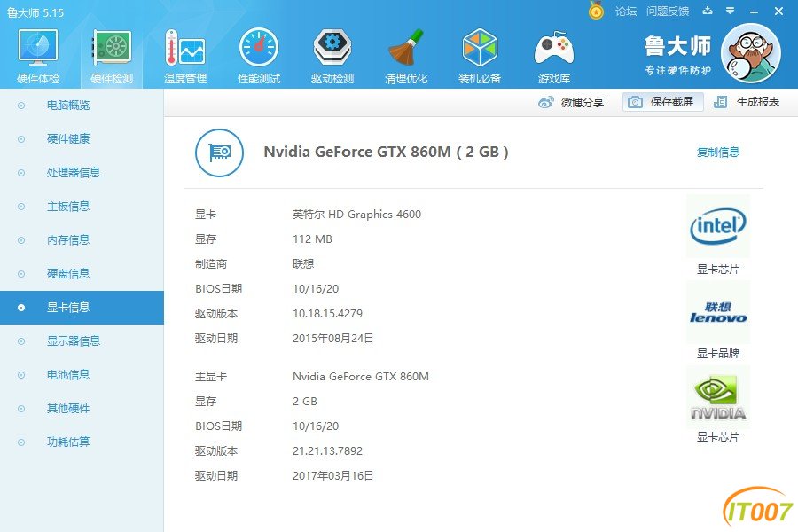Click the NVIDIA chip logo
This screenshot has height=532, width=798.
click(718, 397)
